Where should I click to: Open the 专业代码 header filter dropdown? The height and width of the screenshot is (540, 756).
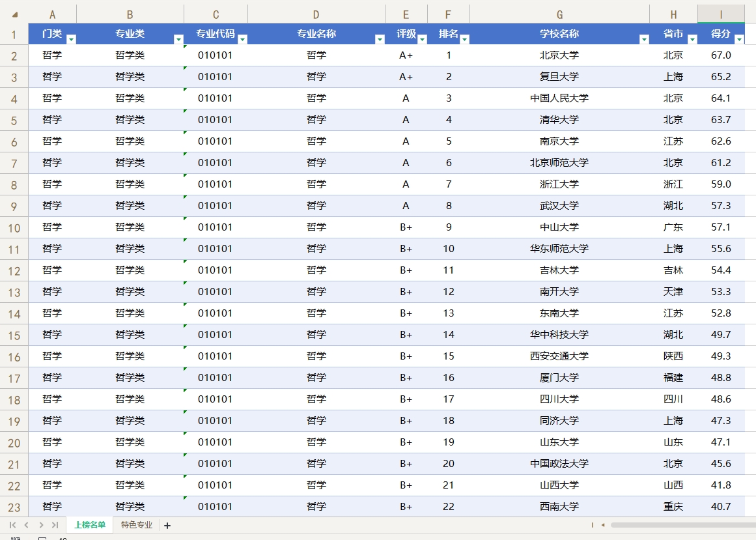242,38
